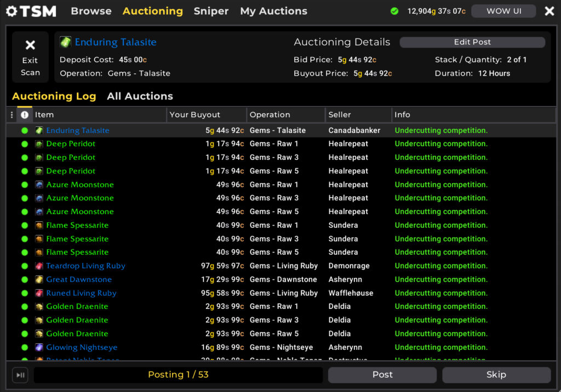The image size is (561, 392).
Task: Switch to the All Auctions tab
Action: coord(140,96)
